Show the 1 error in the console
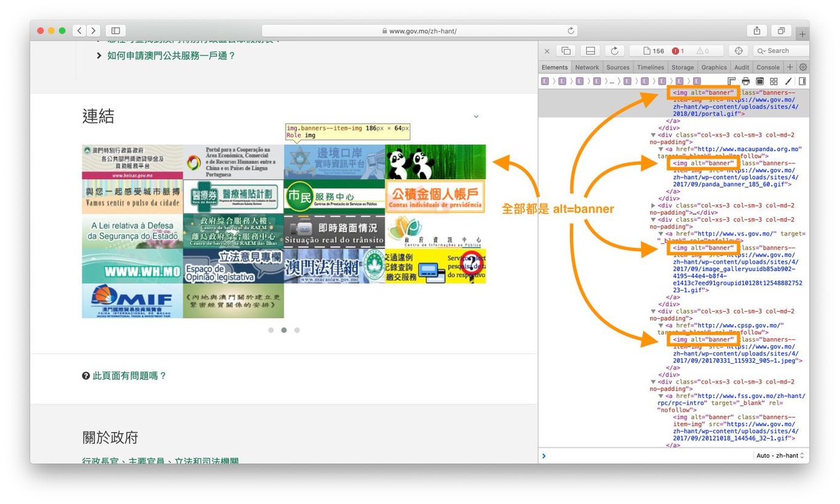 [x=679, y=51]
